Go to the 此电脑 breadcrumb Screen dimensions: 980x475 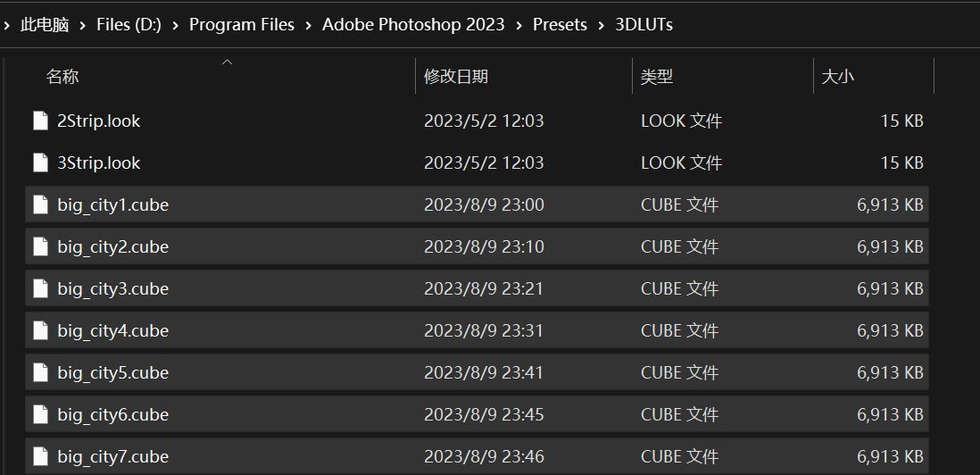click(45, 25)
